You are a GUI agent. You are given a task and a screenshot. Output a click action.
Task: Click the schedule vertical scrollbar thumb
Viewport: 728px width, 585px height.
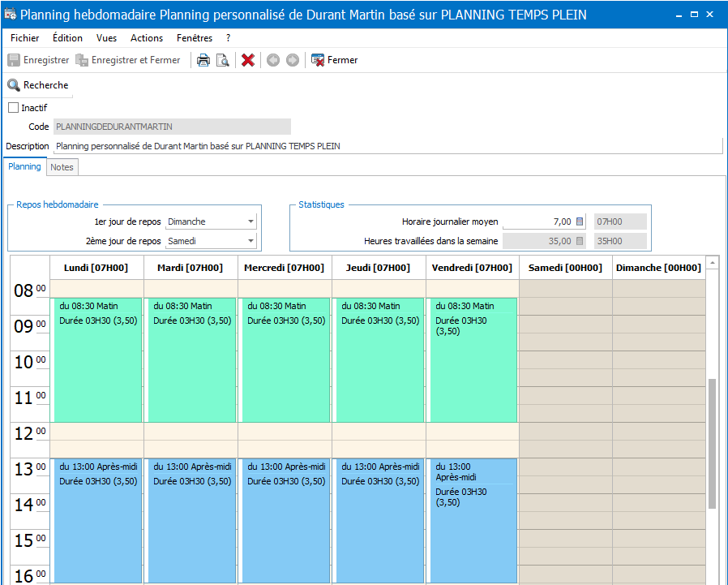(x=713, y=444)
